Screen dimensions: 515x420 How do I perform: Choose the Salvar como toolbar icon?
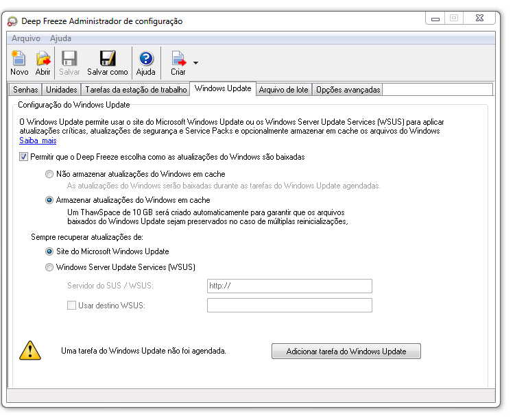pyautogui.click(x=108, y=62)
